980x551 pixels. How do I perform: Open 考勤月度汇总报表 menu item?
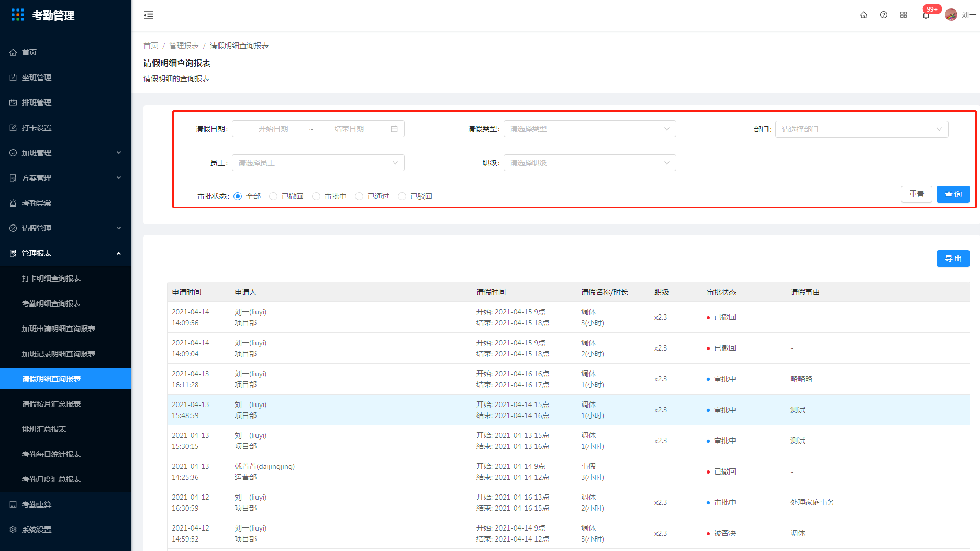point(65,479)
